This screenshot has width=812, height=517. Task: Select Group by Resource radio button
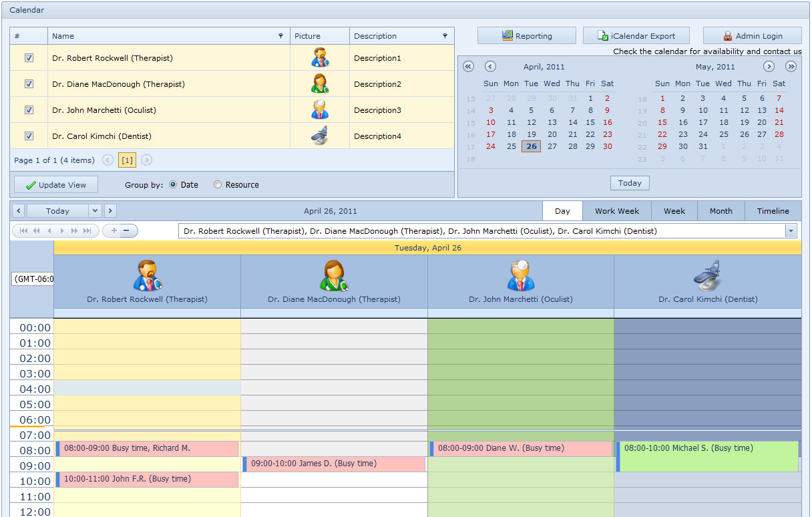pyautogui.click(x=218, y=185)
